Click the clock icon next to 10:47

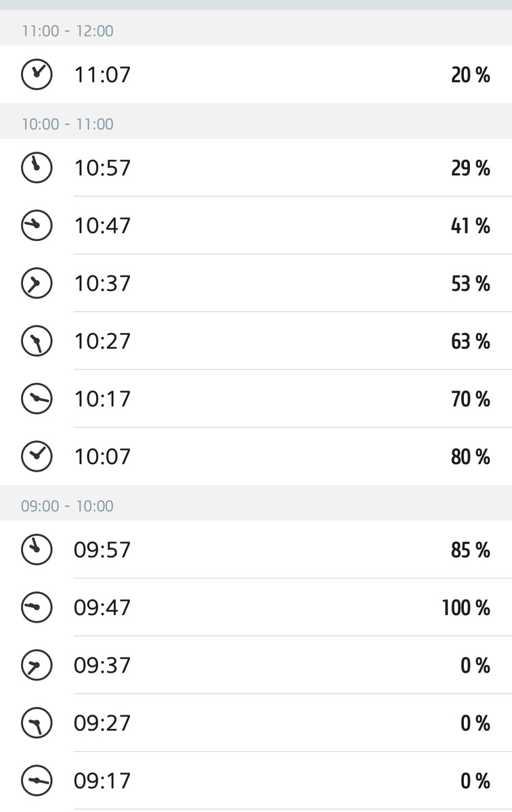click(37, 225)
